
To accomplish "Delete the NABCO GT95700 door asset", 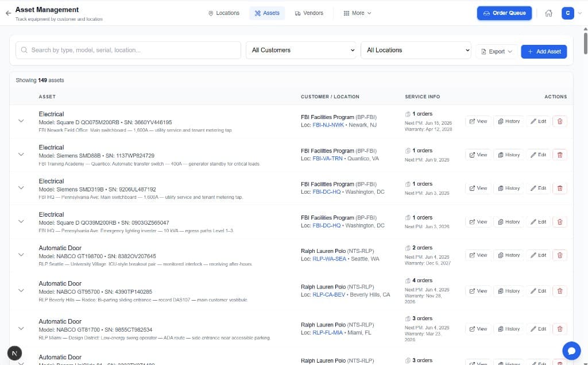I will point(559,291).
